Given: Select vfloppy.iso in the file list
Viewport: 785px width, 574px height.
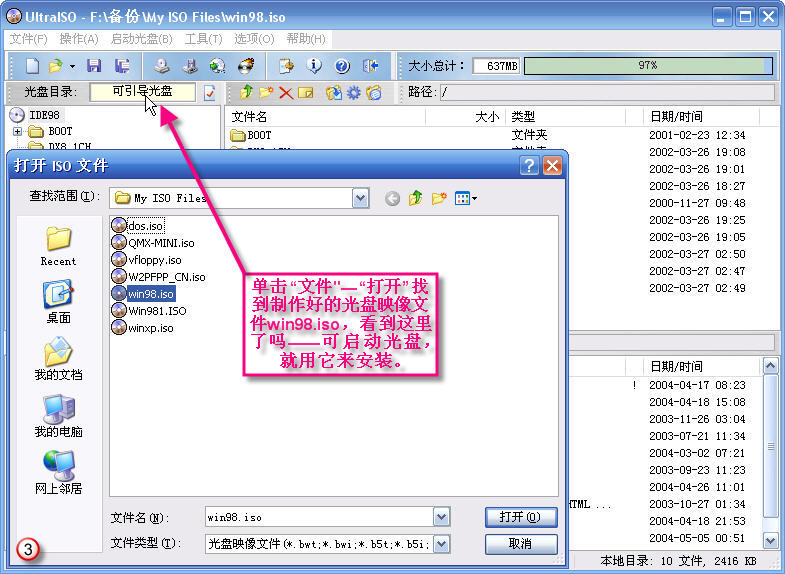Looking at the screenshot, I should [x=146, y=260].
